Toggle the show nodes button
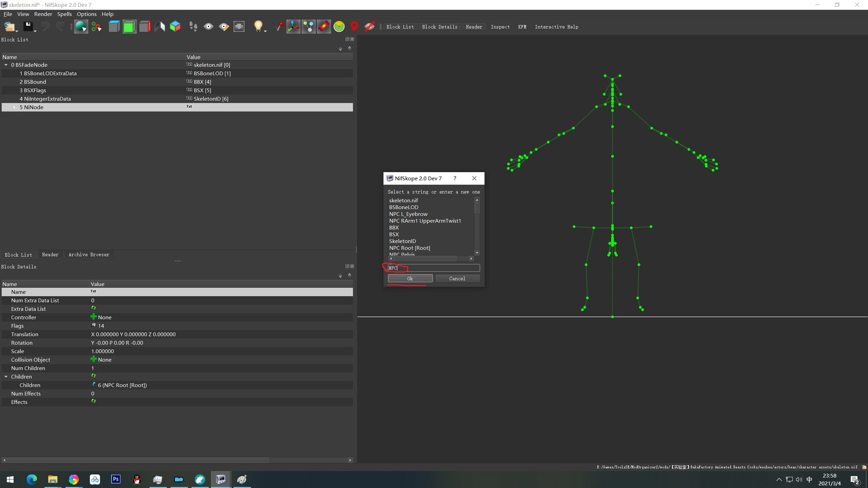 (x=309, y=27)
